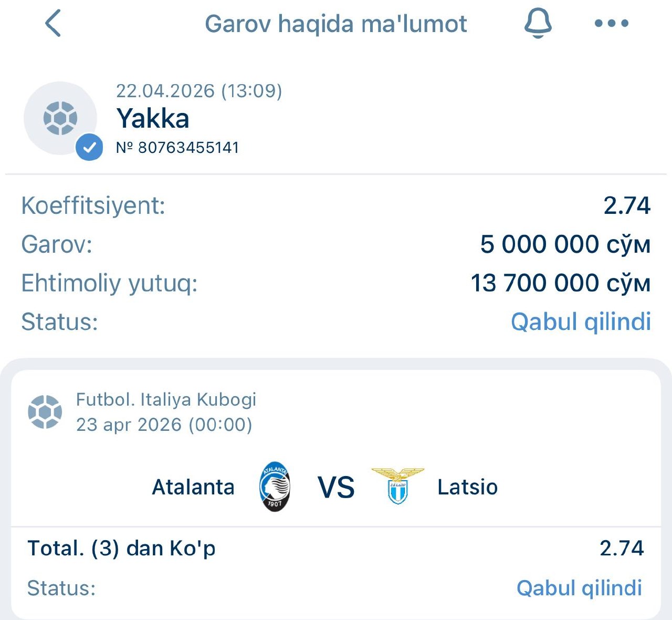Tap the Latsio club crest
Screen dimensions: 672x620
click(x=397, y=486)
